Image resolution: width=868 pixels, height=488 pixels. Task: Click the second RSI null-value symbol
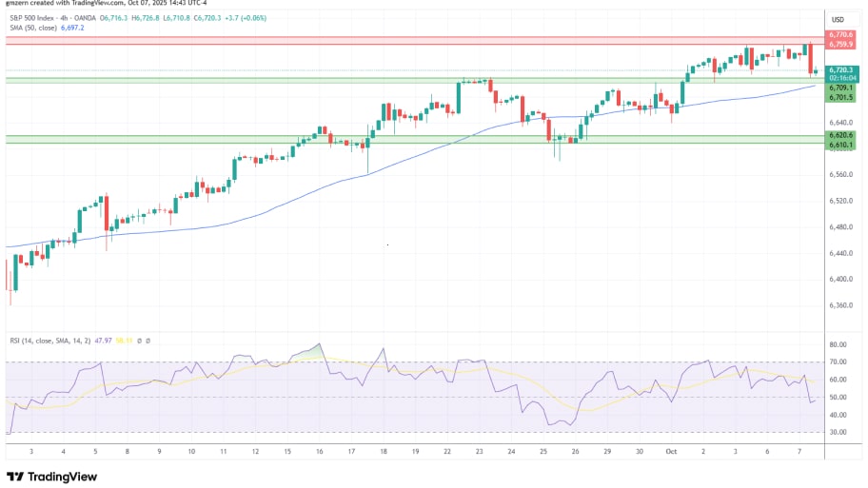click(x=148, y=340)
